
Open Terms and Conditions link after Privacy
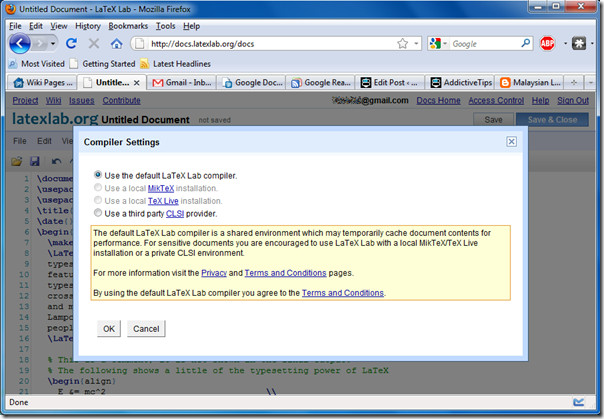click(x=285, y=273)
